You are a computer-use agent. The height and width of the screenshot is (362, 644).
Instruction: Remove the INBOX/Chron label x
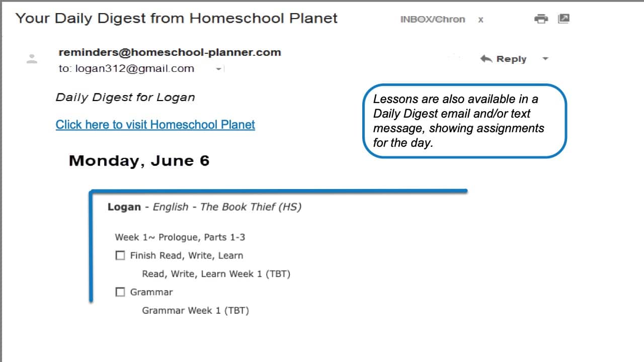click(x=481, y=20)
